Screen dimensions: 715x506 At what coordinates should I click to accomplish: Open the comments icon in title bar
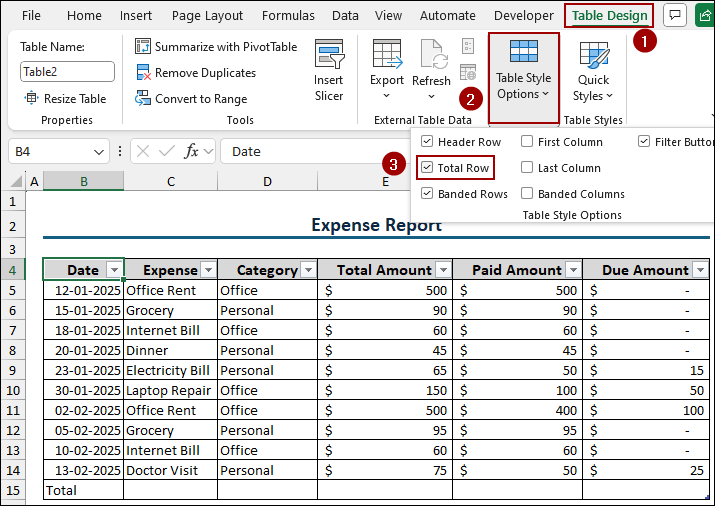tap(676, 16)
